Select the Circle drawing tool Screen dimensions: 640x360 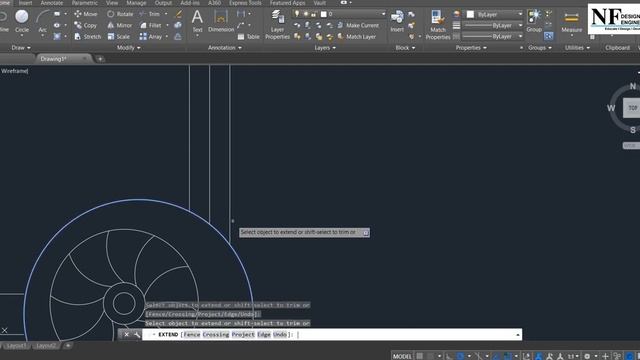tap(22, 21)
